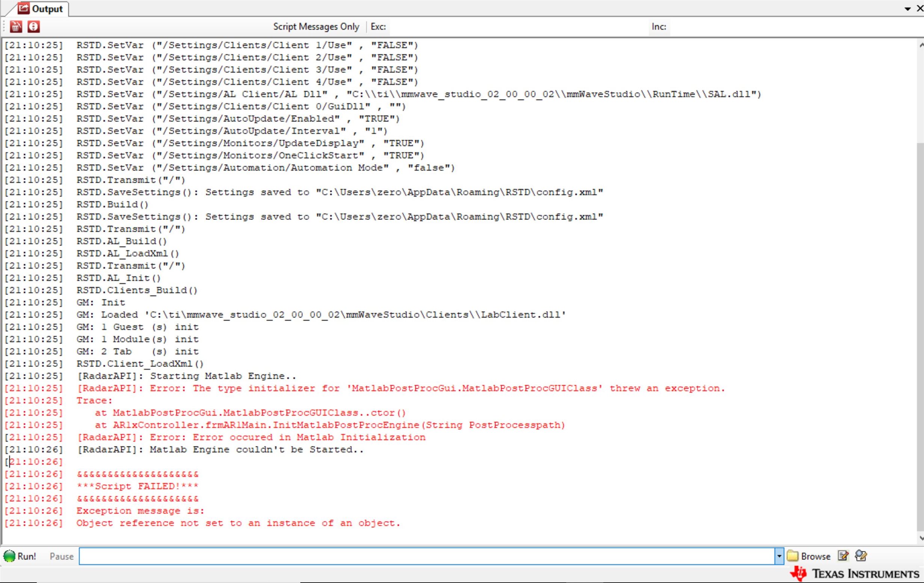The image size is (924, 583).
Task: Open the script editor pencil-on-page icon
Action: coord(843,556)
